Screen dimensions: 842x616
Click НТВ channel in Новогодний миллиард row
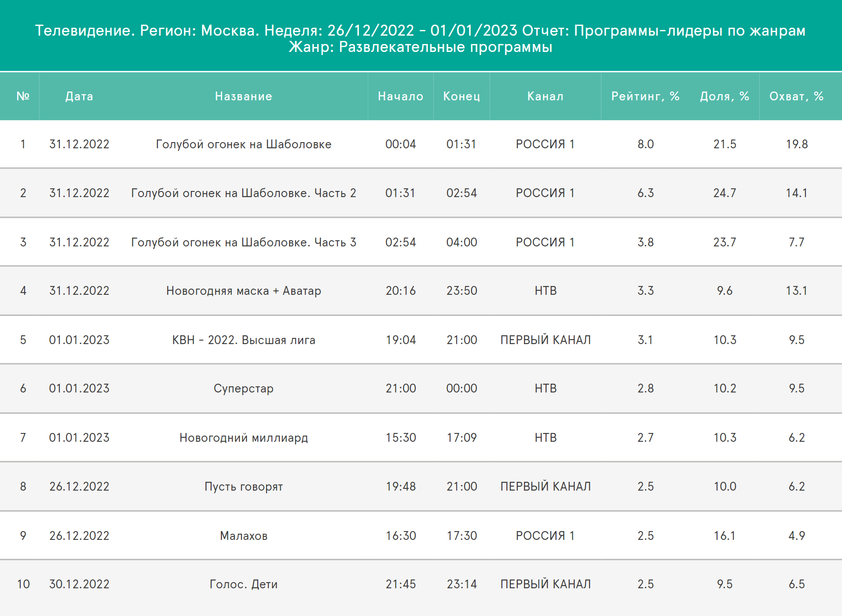(545, 438)
